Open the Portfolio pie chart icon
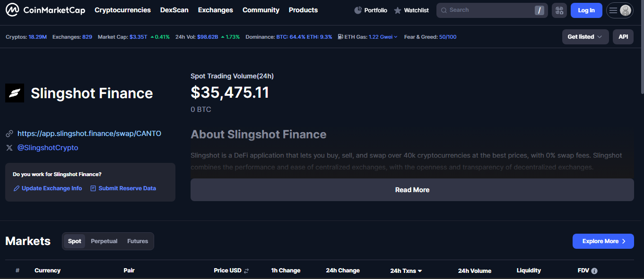 click(x=358, y=10)
